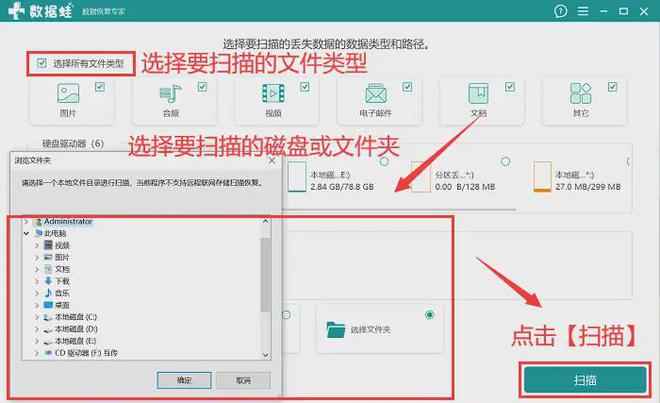Image resolution: width=660 pixels, height=403 pixels.
Task: Select CD 驱动器 (F:) in tree
Action: 86,353
